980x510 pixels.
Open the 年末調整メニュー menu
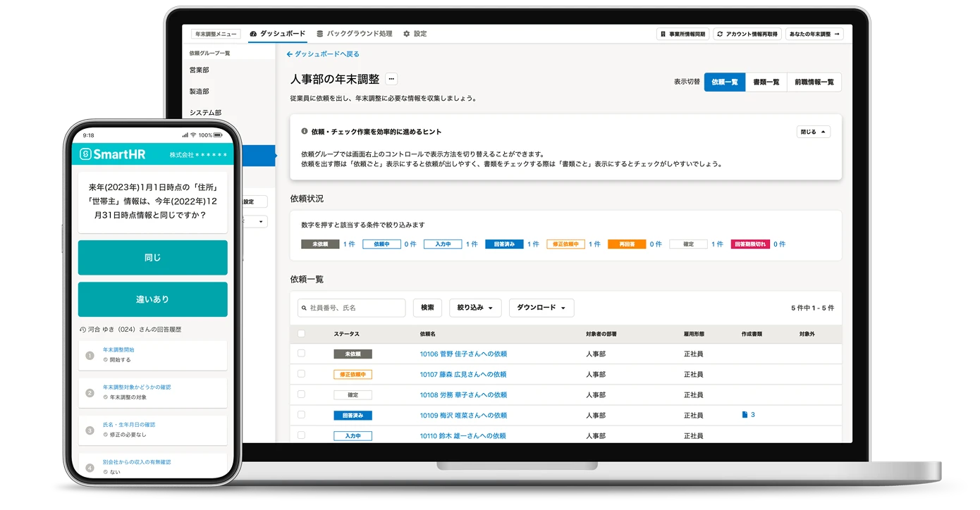[216, 34]
